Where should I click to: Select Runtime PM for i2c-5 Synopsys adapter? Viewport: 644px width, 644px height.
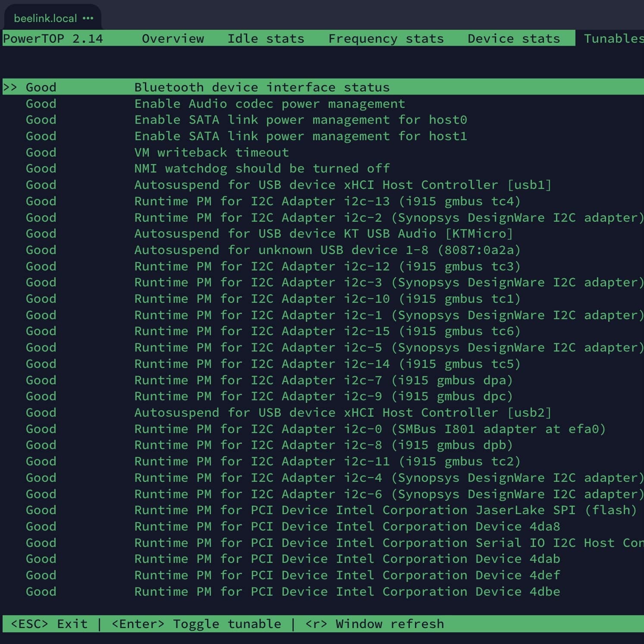coord(389,347)
